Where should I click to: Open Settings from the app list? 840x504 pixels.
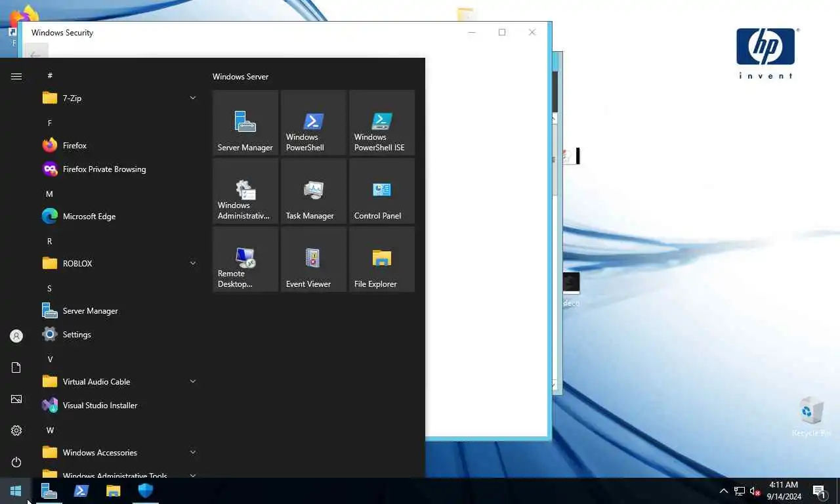[119, 335]
